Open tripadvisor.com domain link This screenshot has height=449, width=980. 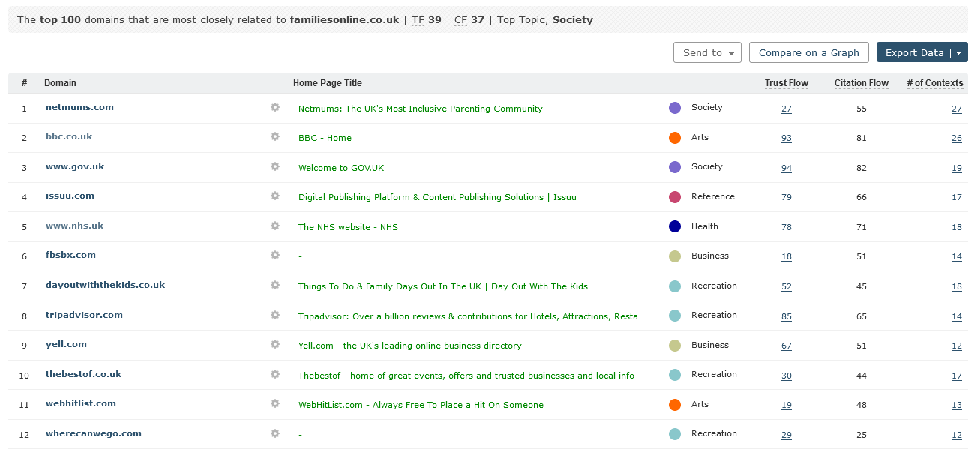point(84,315)
